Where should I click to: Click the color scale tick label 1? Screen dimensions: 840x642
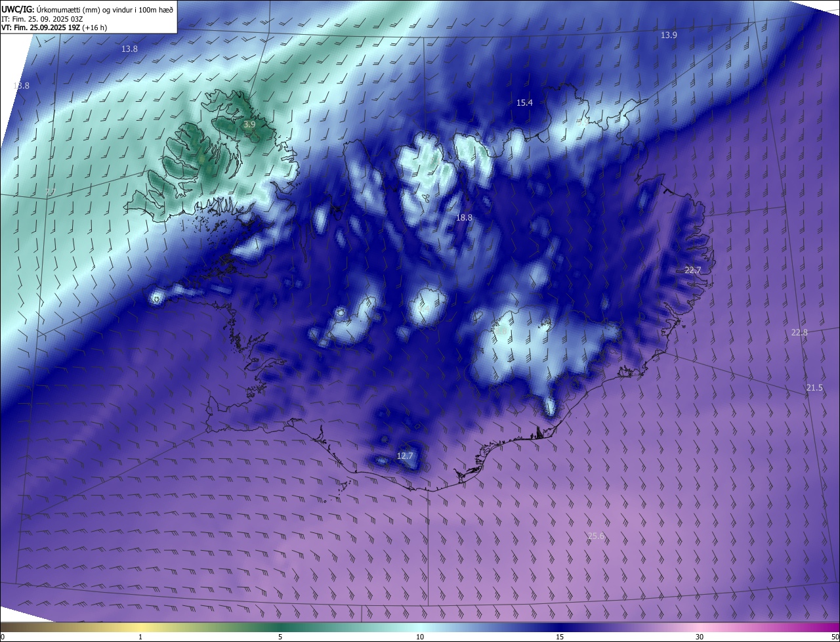click(x=140, y=637)
